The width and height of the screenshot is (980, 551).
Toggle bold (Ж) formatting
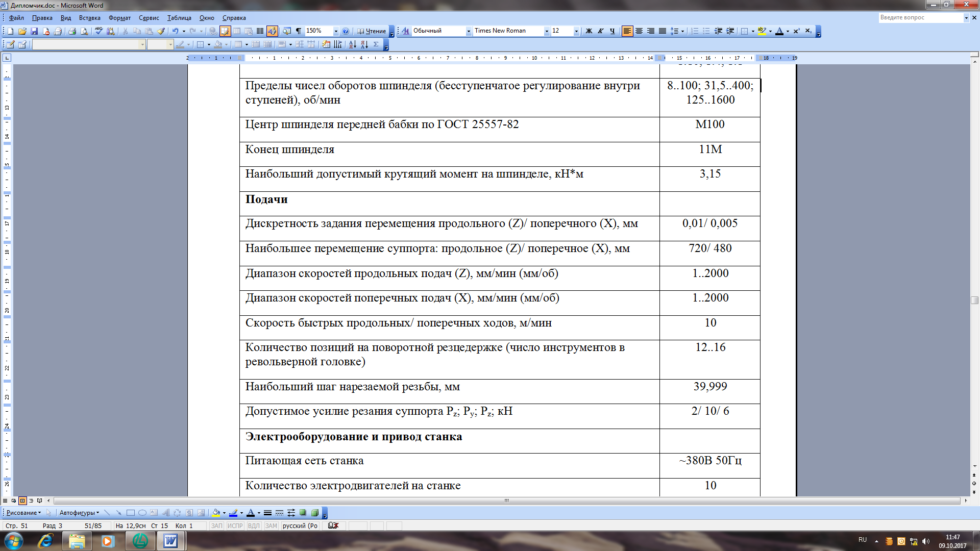point(589,31)
